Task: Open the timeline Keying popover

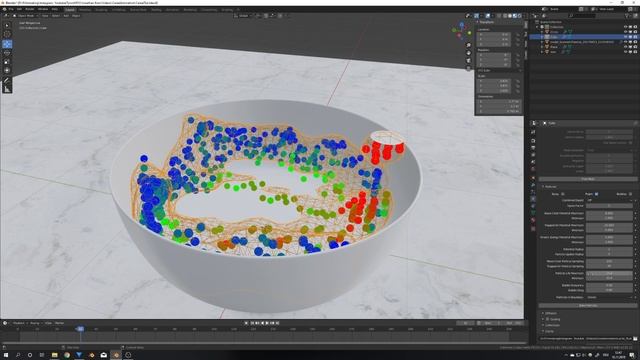Action: (35, 323)
